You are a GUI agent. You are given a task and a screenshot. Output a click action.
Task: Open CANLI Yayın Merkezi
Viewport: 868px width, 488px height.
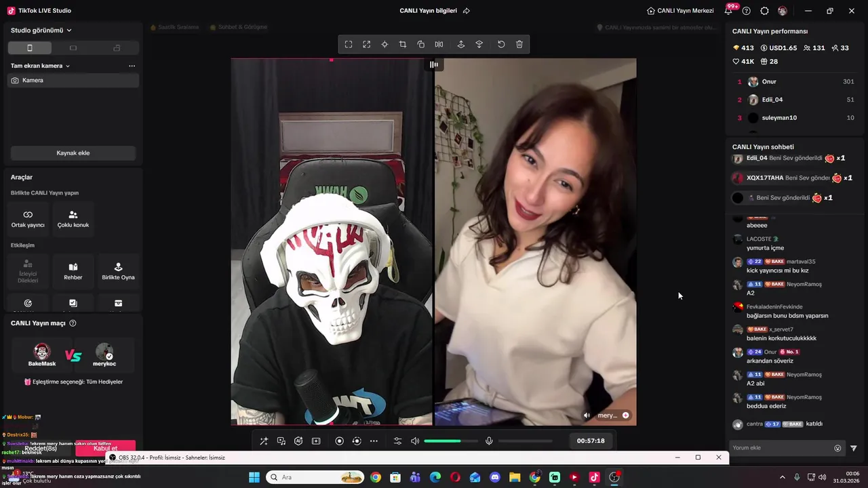point(680,11)
